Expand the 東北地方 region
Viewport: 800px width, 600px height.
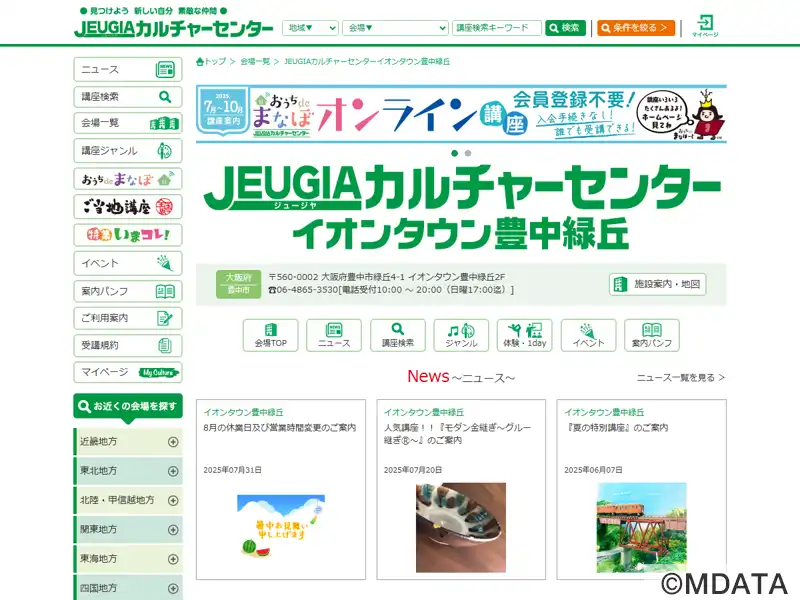pyautogui.click(x=128, y=471)
